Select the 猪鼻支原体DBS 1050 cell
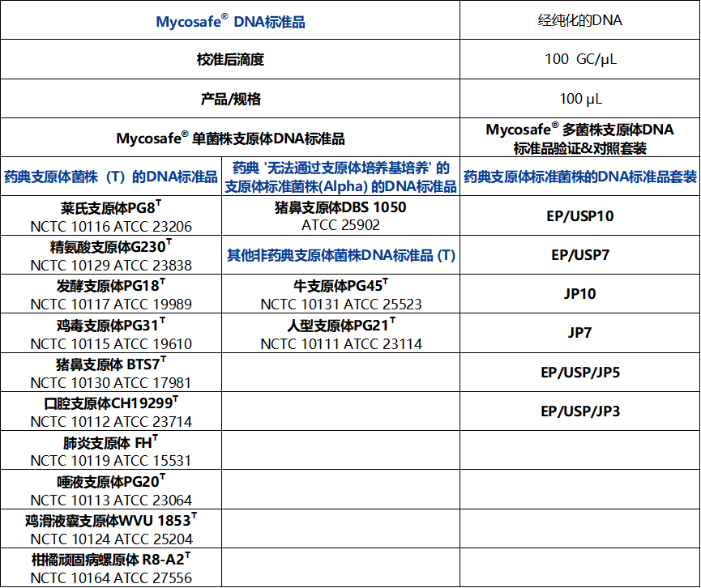This screenshot has width=701, height=588. 340,215
